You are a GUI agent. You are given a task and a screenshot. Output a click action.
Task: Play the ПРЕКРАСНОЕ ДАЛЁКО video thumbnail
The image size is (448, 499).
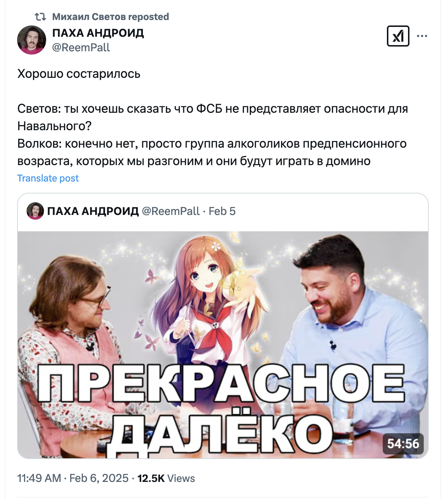tap(223, 345)
